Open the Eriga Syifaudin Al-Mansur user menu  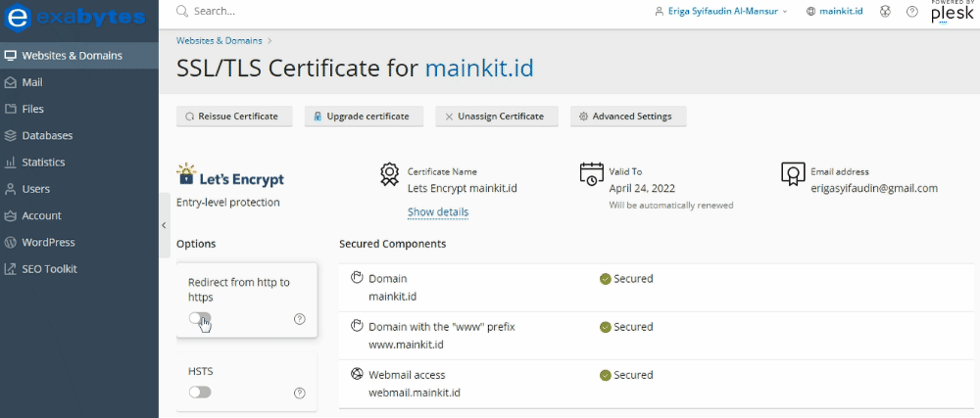(x=720, y=11)
